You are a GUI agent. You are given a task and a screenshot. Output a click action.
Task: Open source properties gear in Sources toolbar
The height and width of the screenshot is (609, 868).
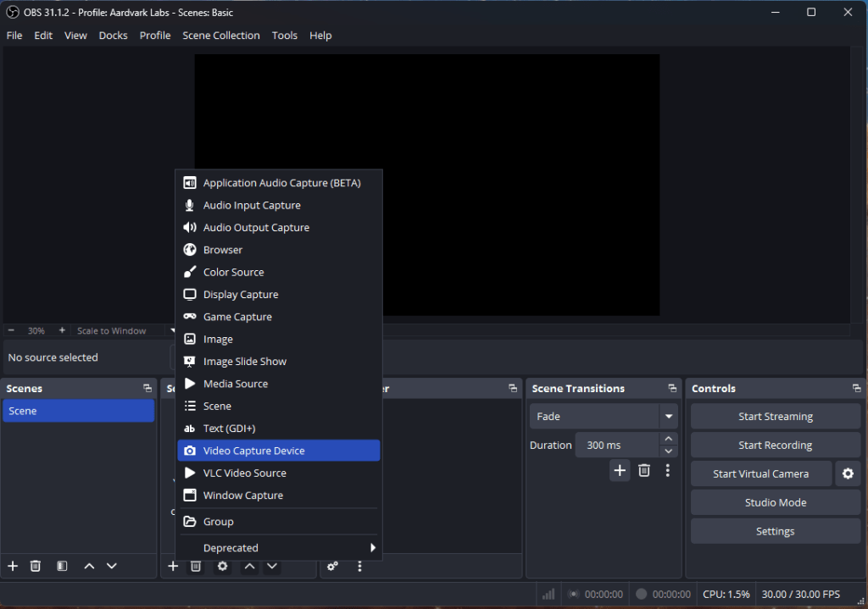click(222, 566)
